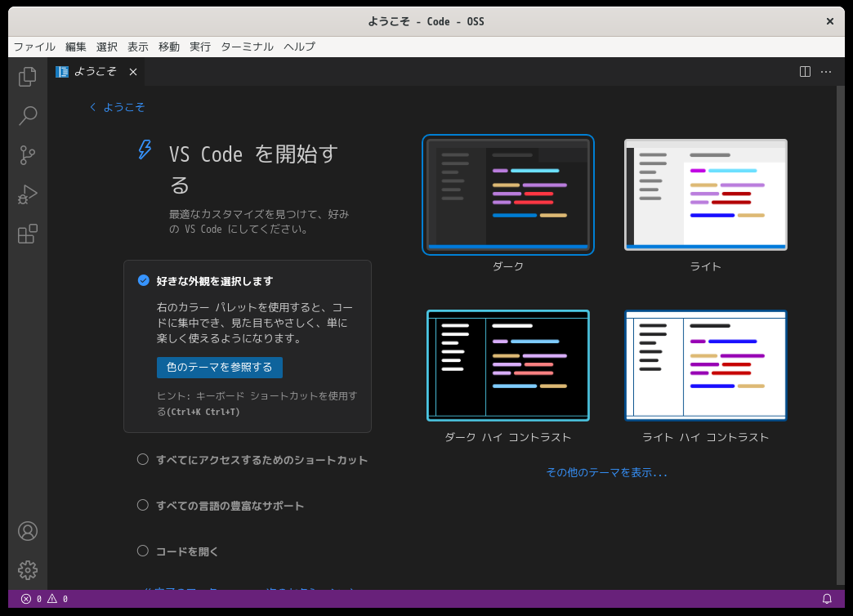Image resolution: width=853 pixels, height=616 pixels.
Task: Mark すべてにアクセスするためのショートカット step circle
Action: click(x=142, y=459)
